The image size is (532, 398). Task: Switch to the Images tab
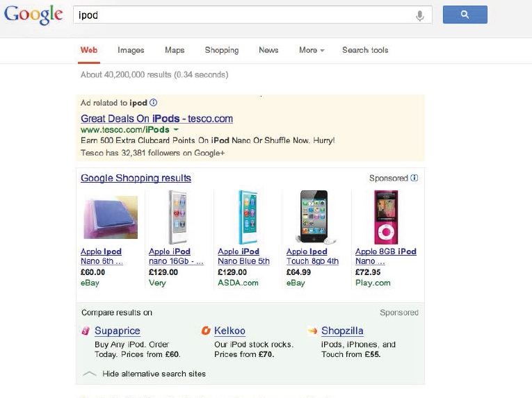coord(131,50)
